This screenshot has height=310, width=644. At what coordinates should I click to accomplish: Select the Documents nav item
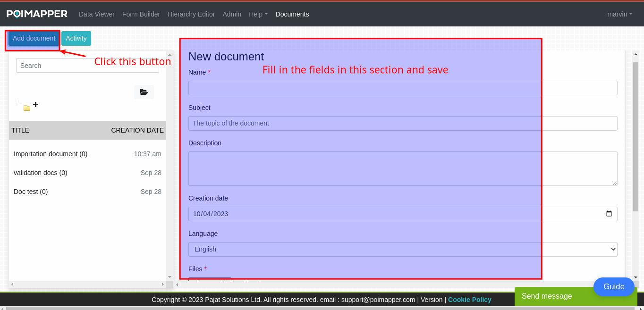pyautogui.click(x=292, y=14)
